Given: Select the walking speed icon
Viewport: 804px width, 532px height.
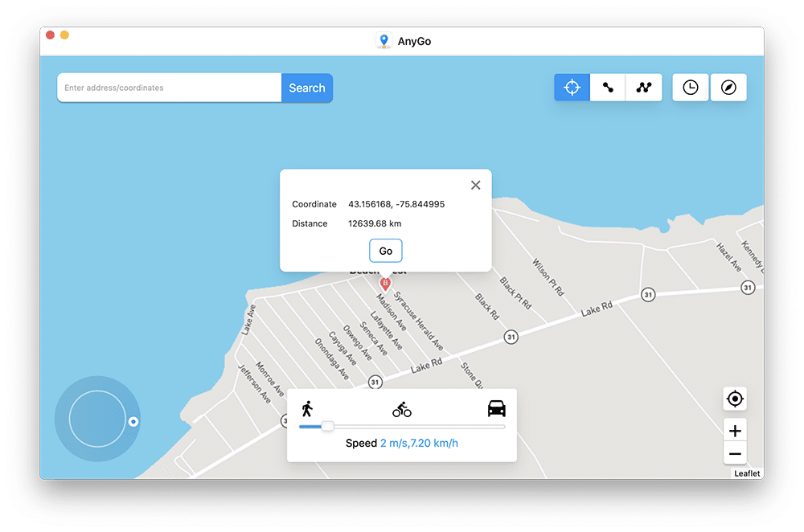Looking at the screenshot, I should point(307,409).
